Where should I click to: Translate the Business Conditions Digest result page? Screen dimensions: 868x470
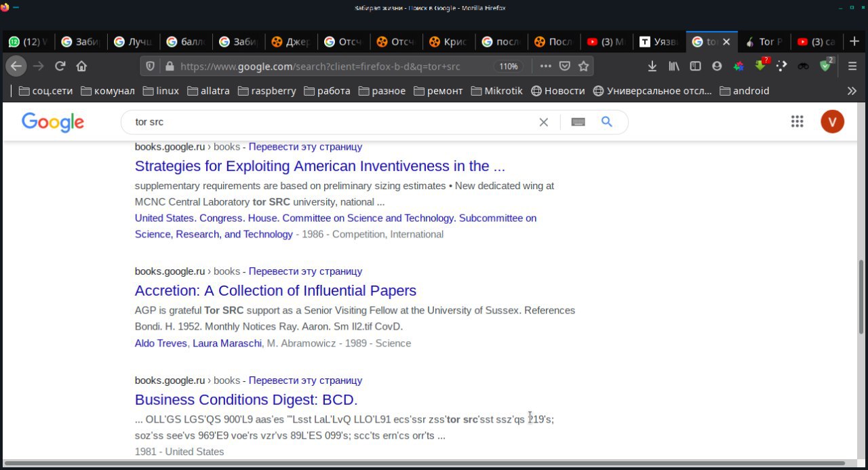click(x=305, y=380)
